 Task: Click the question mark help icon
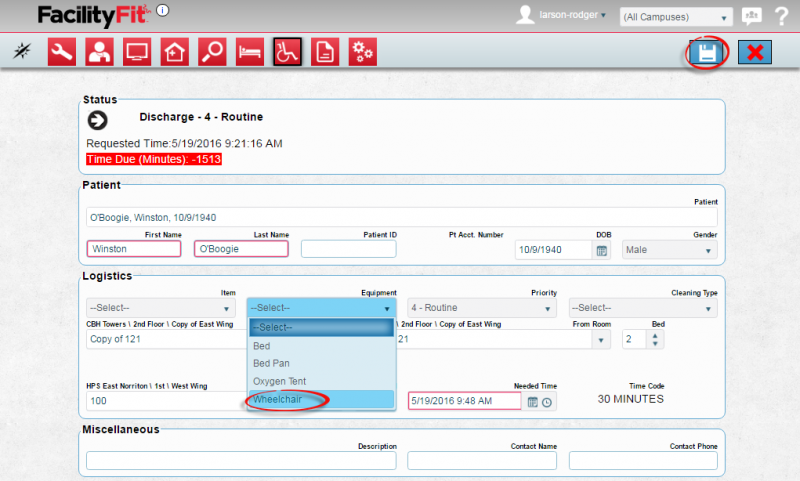pos(781,16)
